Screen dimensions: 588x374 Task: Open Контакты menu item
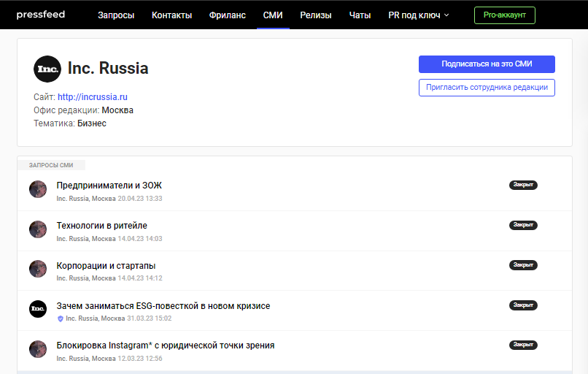[171, 15]
